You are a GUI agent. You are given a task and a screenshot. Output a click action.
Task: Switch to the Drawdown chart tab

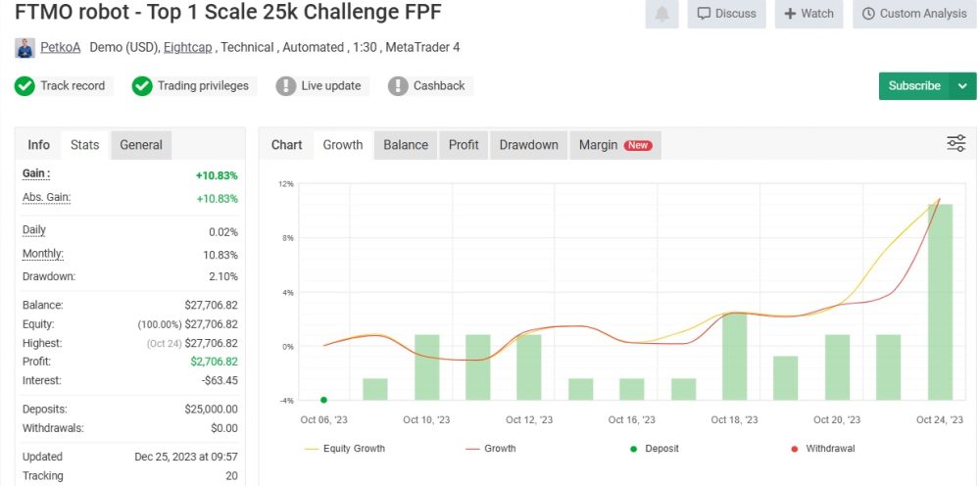(x=528, y=145)
